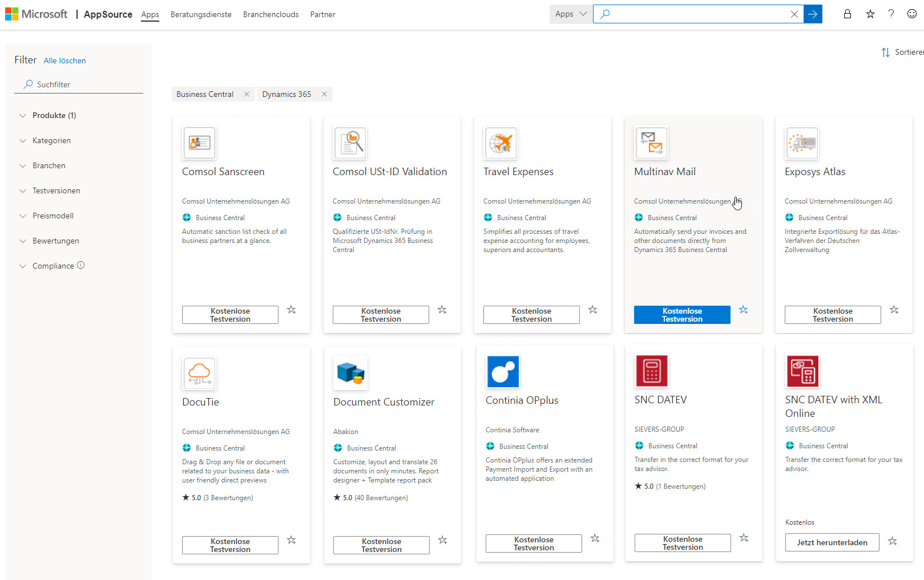
Task: Start Kostenlose Testversion for Travel Expenses
Action: 531,315
